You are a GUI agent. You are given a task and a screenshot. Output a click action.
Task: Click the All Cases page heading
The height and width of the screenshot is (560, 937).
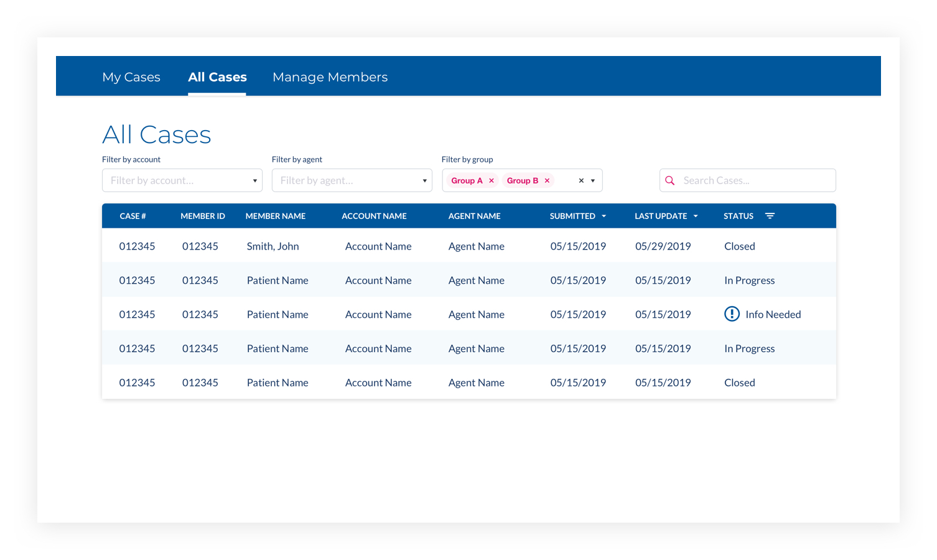(x=157, y=134)
